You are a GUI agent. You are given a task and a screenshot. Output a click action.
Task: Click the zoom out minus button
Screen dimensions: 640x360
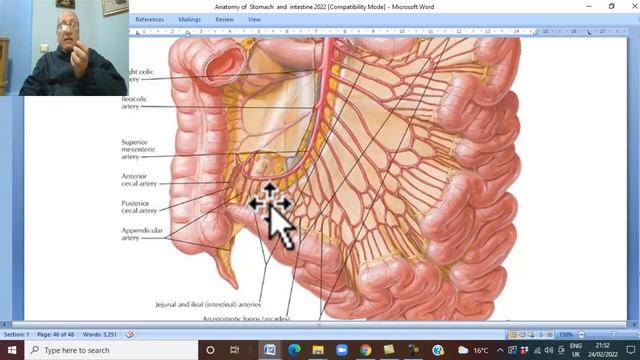(x=581, y=335)
